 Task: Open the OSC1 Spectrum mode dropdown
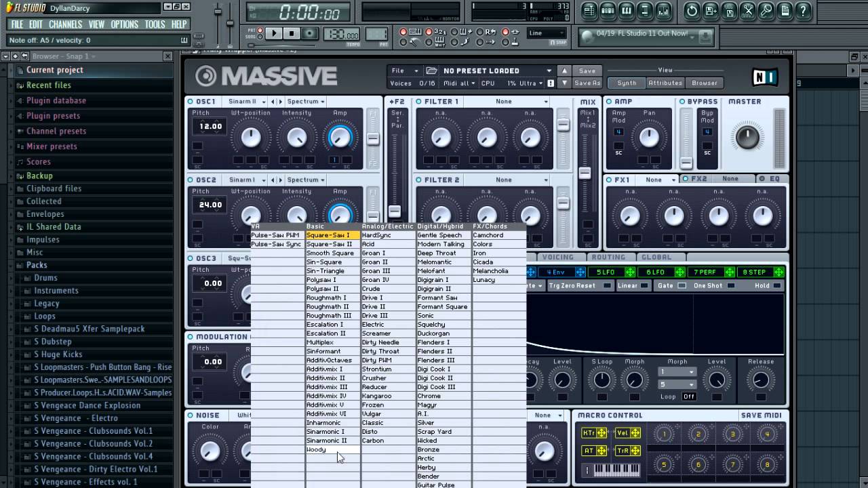click(x=307, y=102)
